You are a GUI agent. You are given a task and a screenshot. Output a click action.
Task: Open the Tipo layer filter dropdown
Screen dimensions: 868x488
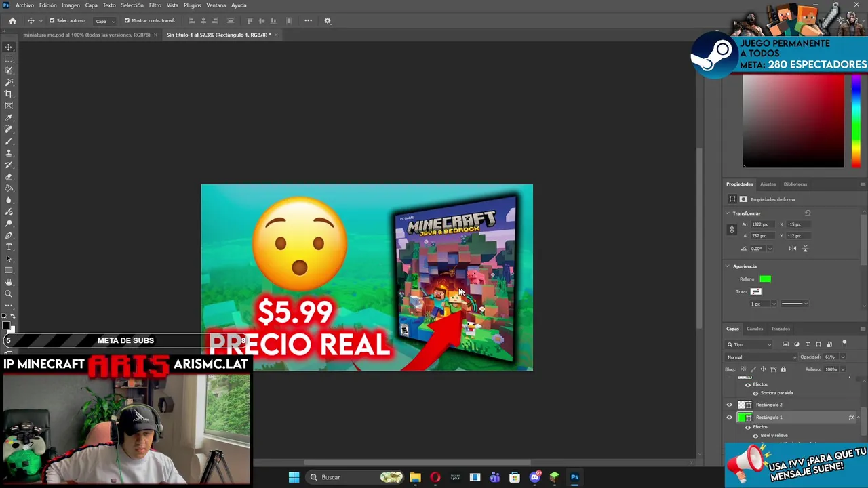(x=749, y=344)
